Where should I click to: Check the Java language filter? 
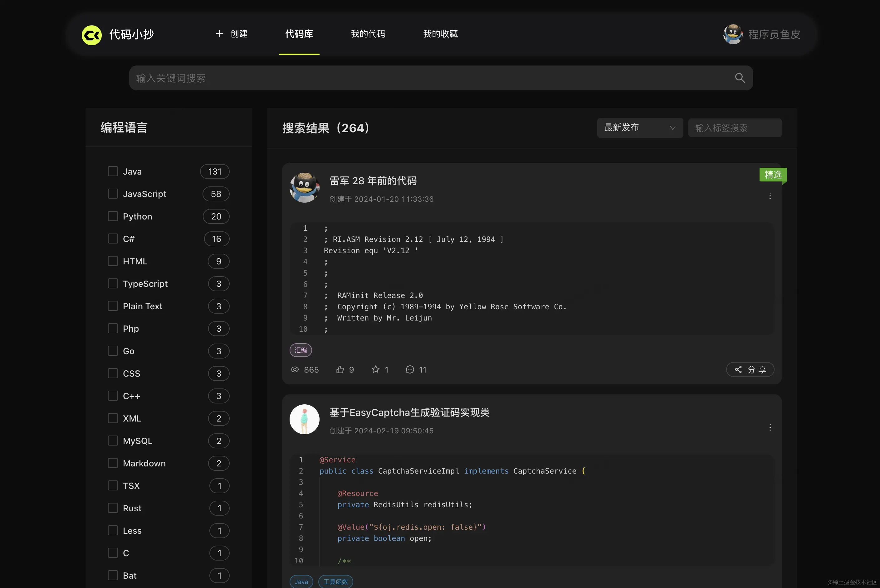tap(113, 171)
